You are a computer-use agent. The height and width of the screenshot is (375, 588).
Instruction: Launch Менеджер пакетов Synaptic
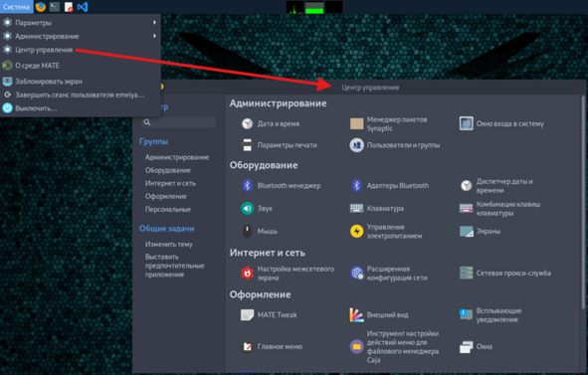pos(388,123)
